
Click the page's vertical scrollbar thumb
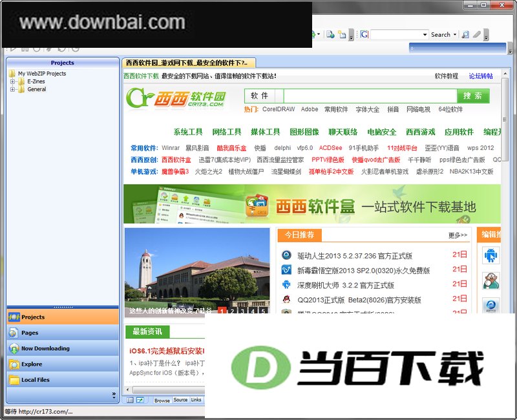tap(505, 120)
